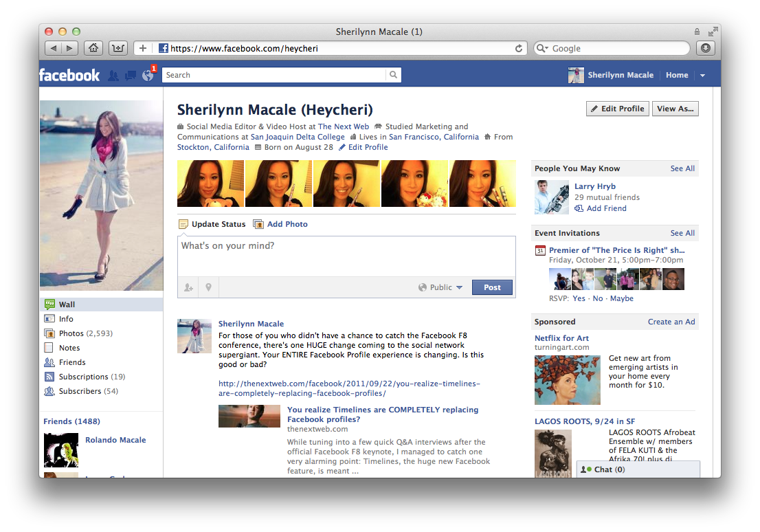760x532 pixels.
Task: Select Wall in the left sidebar
Action: click(102, 304)
